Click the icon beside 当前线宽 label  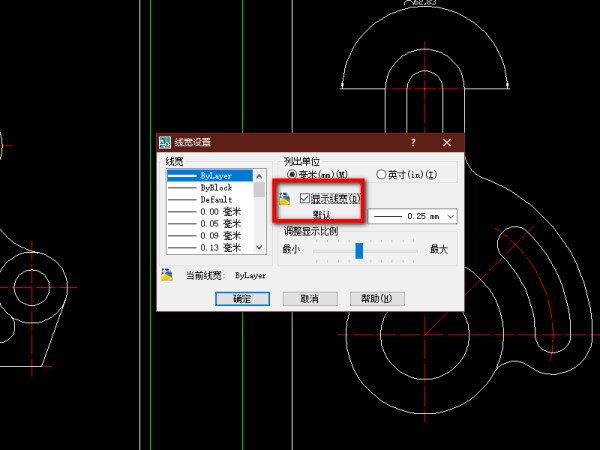(167, 275)
